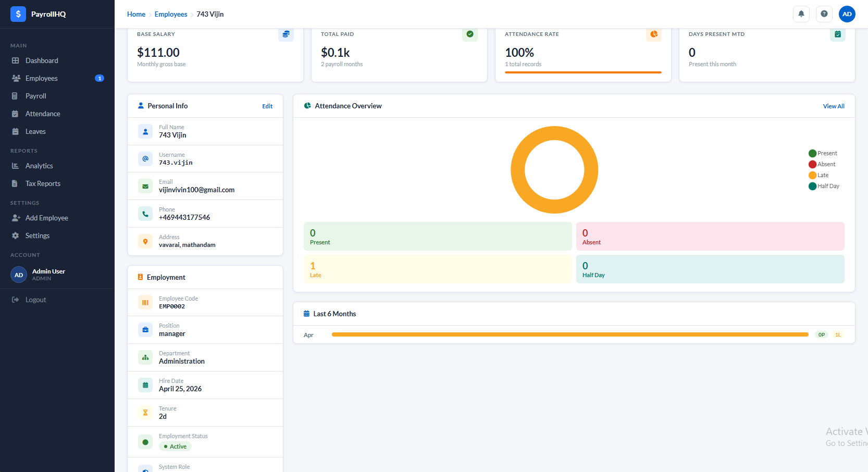The height and width of the screenshot is (472, 868).
Task: Toggle the Present legend item in chart
Action: [823, 153]
